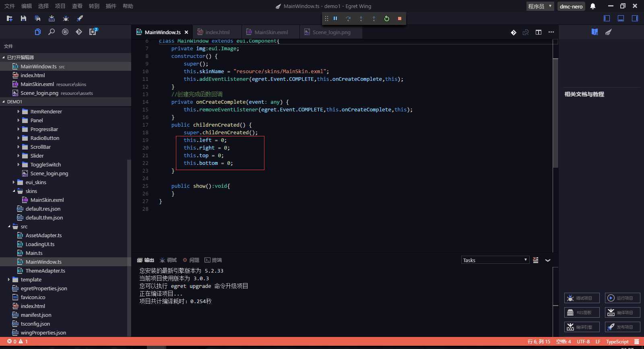The width and height of the screenshot is (644, 349).
Task: Open the 文件 menu
Action: point(9,6)
